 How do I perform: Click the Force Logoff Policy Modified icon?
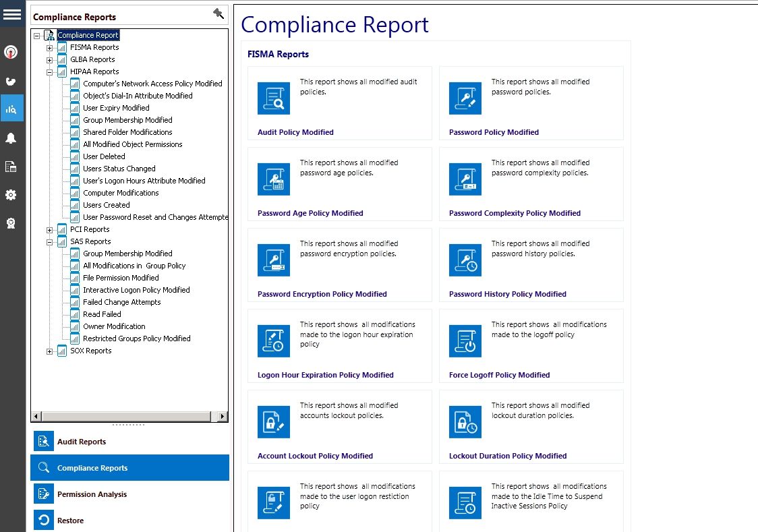(465, 341)
